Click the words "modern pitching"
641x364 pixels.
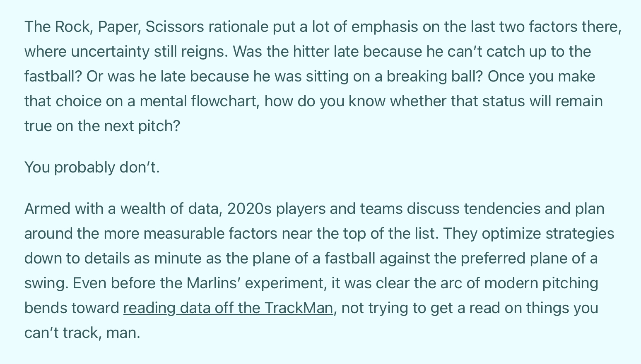point(541,283)
